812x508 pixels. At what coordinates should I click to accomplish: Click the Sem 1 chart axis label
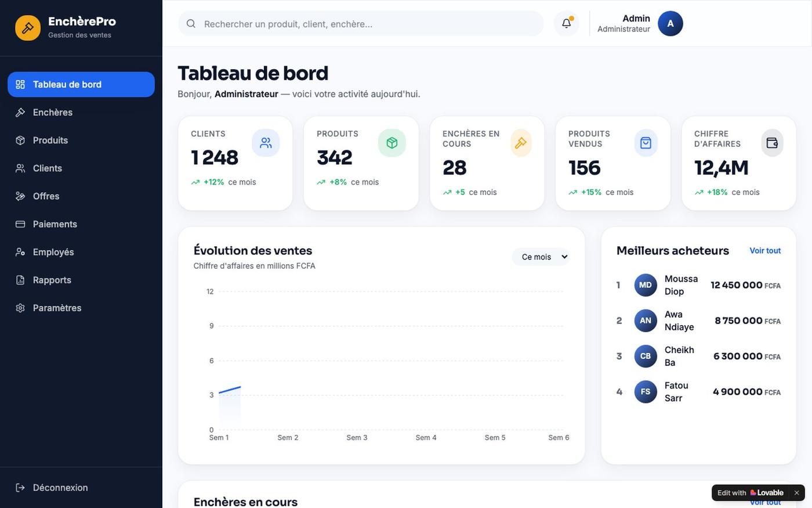coord(219,438)
